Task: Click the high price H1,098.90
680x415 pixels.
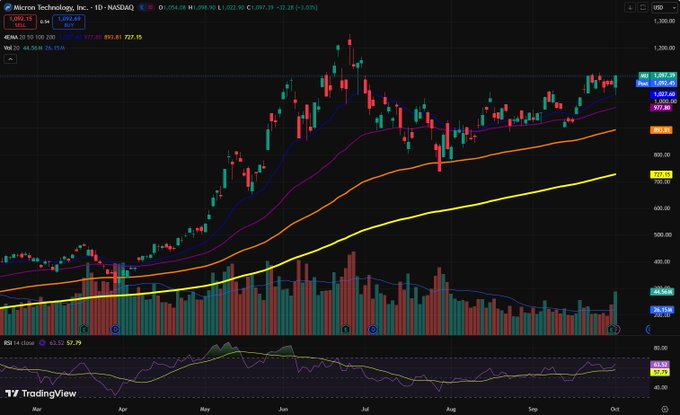Action: (x=202, y=7)
